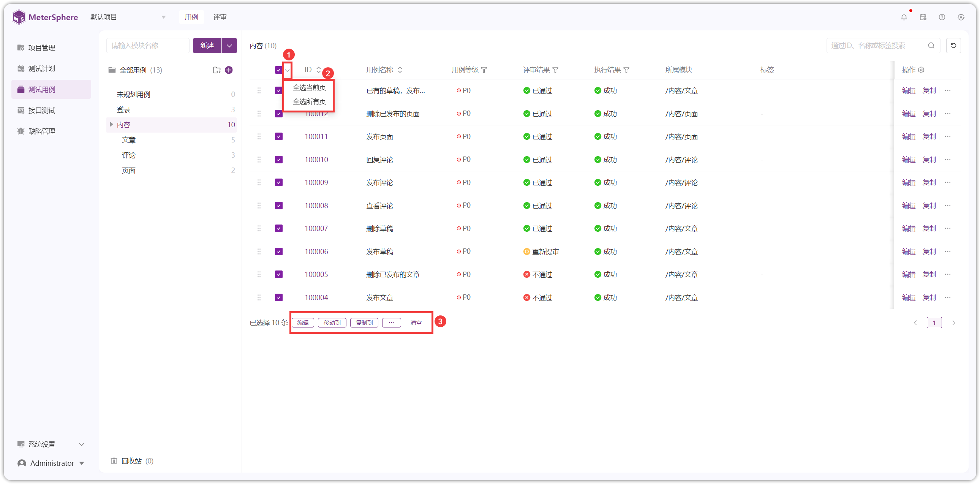The image size is (980, 484).
Task: Open the Administrator user menu
Action: coord(51,463)
